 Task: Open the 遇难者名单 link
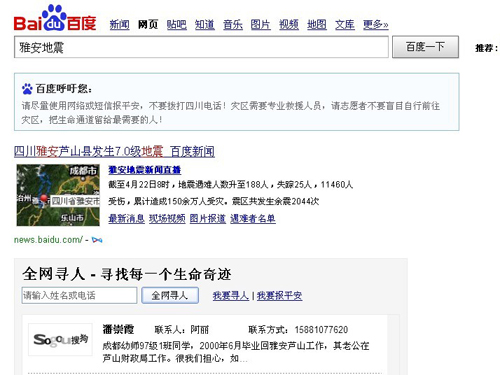tap(253, 219)
